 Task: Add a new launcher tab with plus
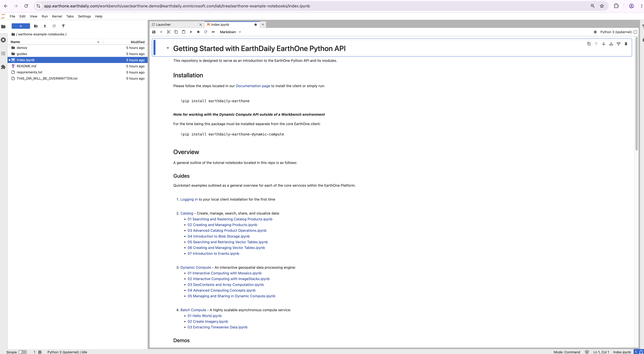[263, 24]
